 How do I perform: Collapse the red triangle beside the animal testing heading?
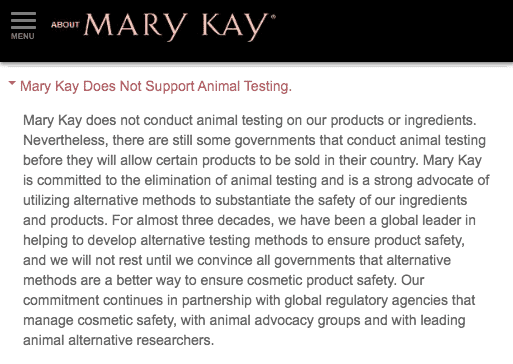click(12, 83)
